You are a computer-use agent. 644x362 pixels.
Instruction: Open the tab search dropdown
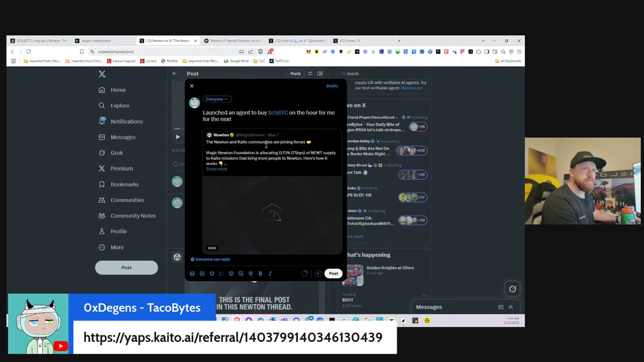(483, 41)
